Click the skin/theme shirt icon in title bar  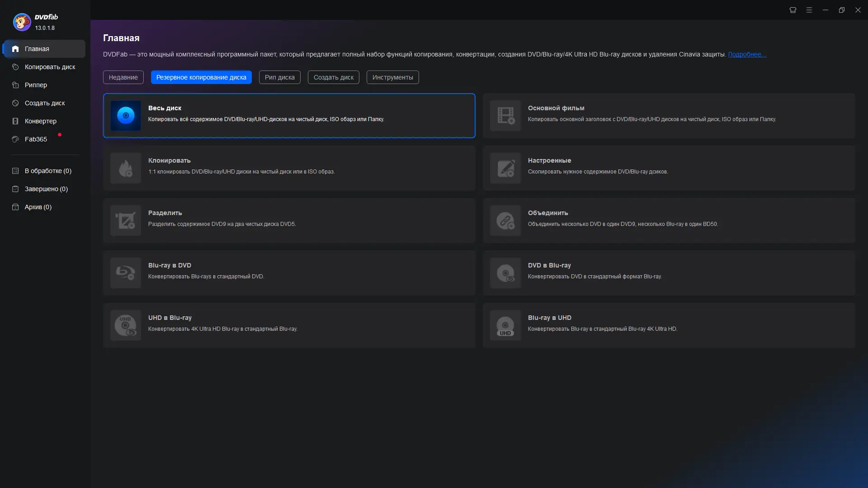click(793, 10)
